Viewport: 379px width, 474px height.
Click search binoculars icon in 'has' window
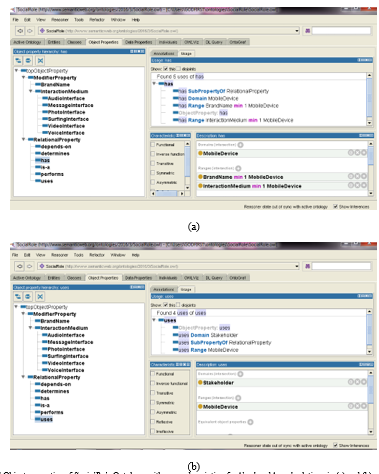coord(307,31)
